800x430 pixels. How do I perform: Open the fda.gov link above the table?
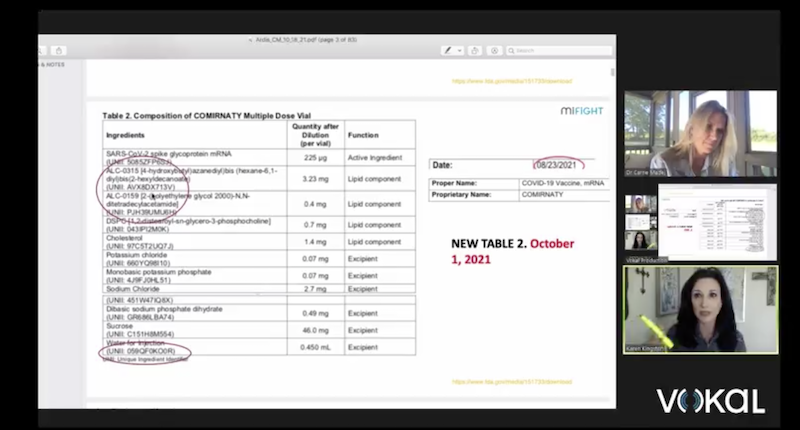click(x=512, y=81)
